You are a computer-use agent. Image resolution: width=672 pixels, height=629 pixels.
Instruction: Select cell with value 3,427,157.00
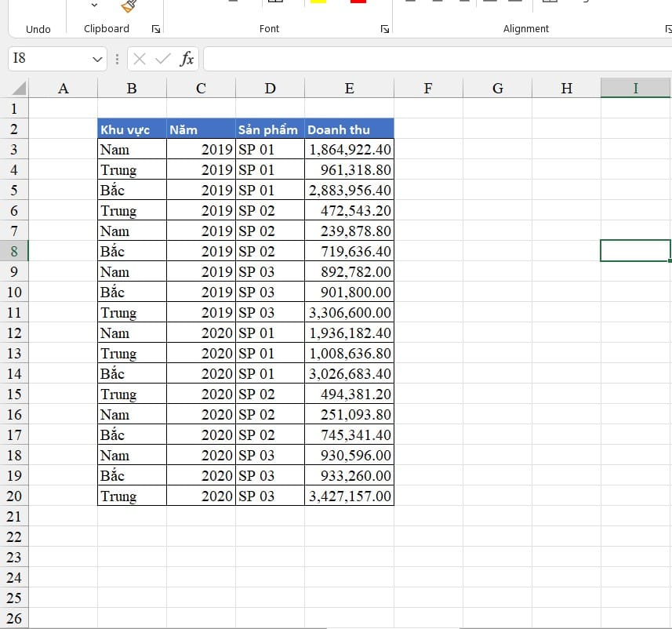349,496
